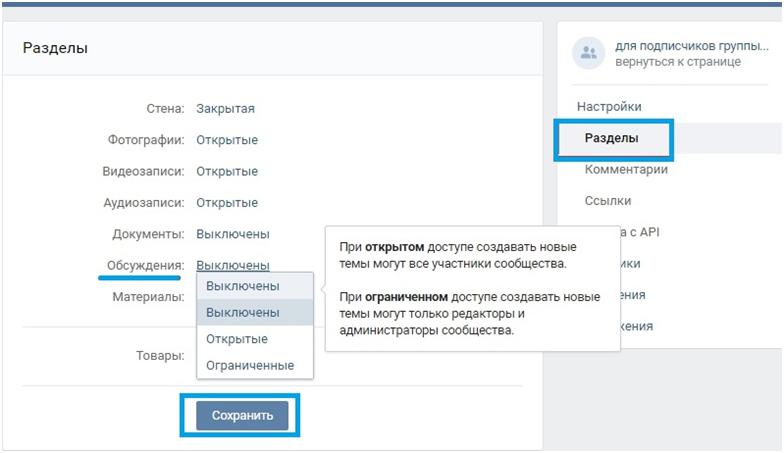Click the 'Обсуждения:' label
Image resolution: width=784 pixels, height=453 pixels.
pyautogui.click(x=146, y=266)
